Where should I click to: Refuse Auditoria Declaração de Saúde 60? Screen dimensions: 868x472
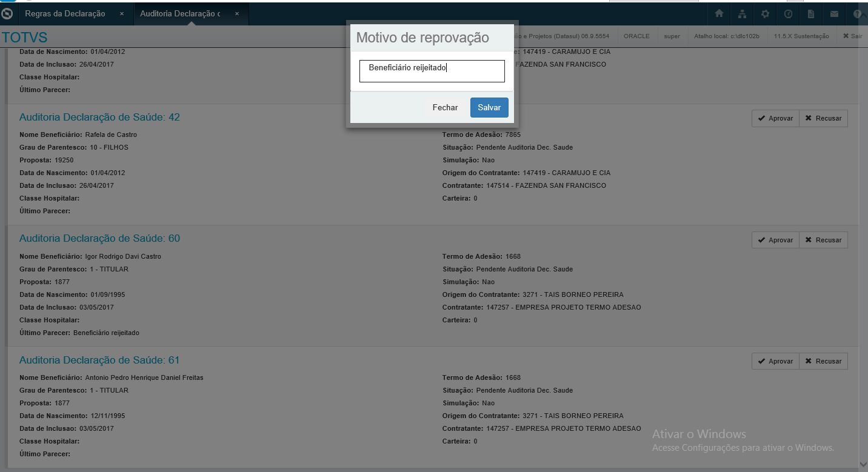pyautogui.click(x=823, y=240)
